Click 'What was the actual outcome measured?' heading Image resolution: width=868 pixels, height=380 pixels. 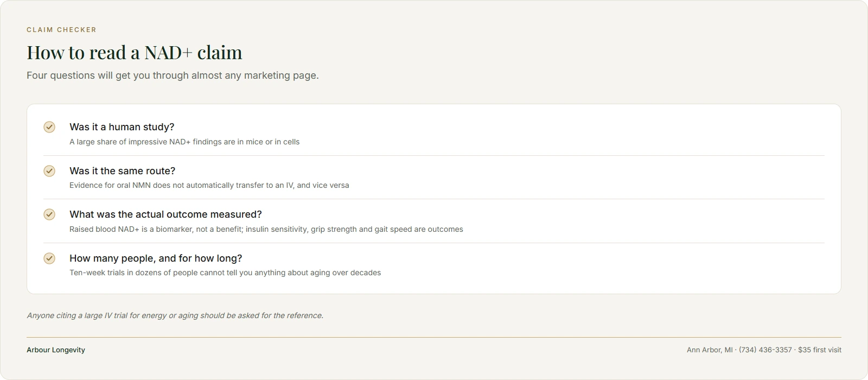pos(165,214)
